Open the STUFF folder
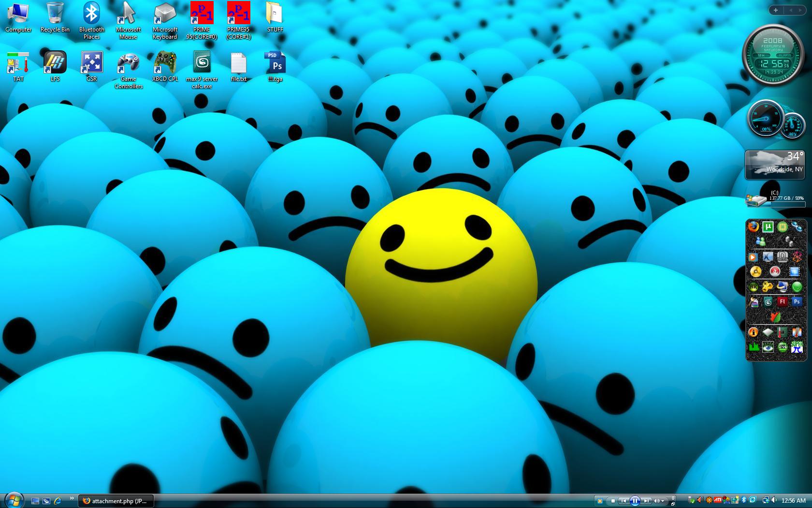 tap(275, 17)
